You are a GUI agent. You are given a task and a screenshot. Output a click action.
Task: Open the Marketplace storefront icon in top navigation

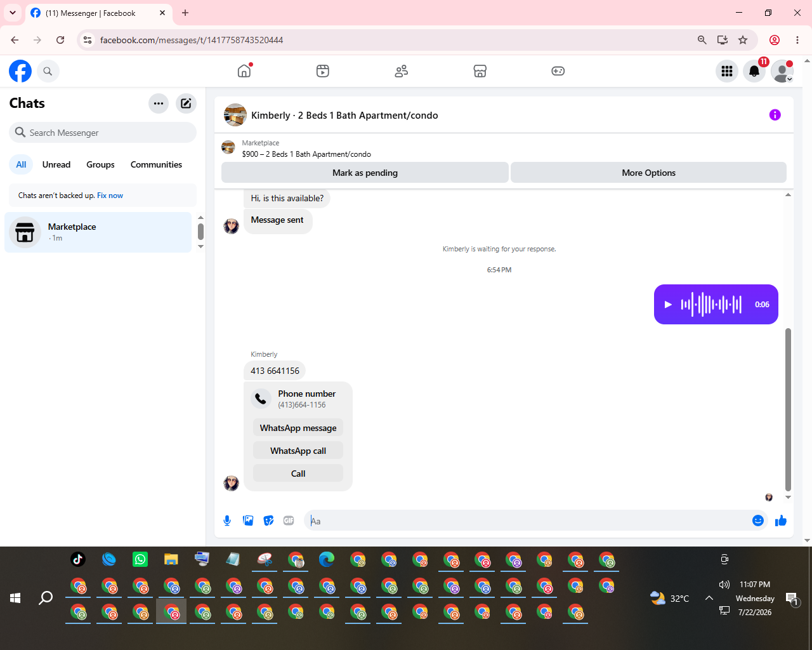click(480, 71)
